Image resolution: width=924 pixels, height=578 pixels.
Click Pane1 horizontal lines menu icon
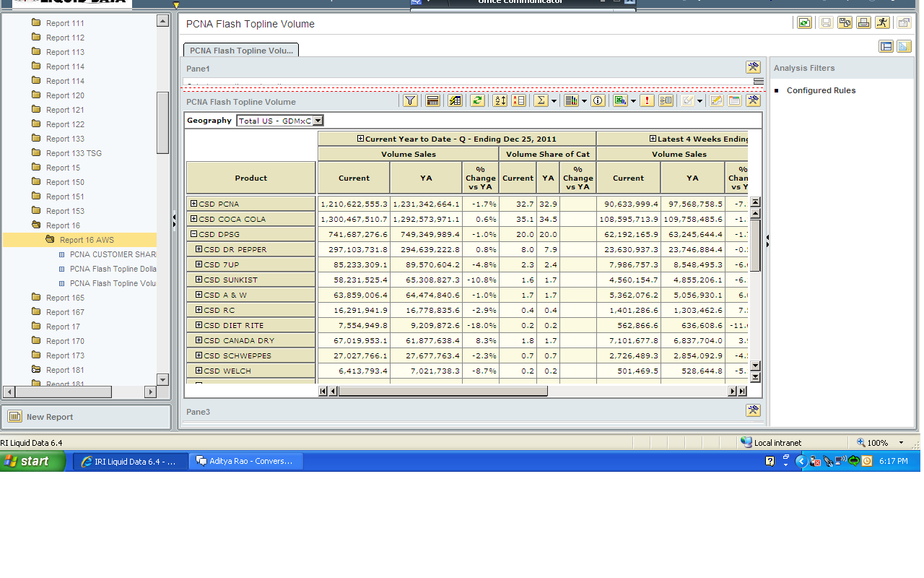tap(758, 82)
